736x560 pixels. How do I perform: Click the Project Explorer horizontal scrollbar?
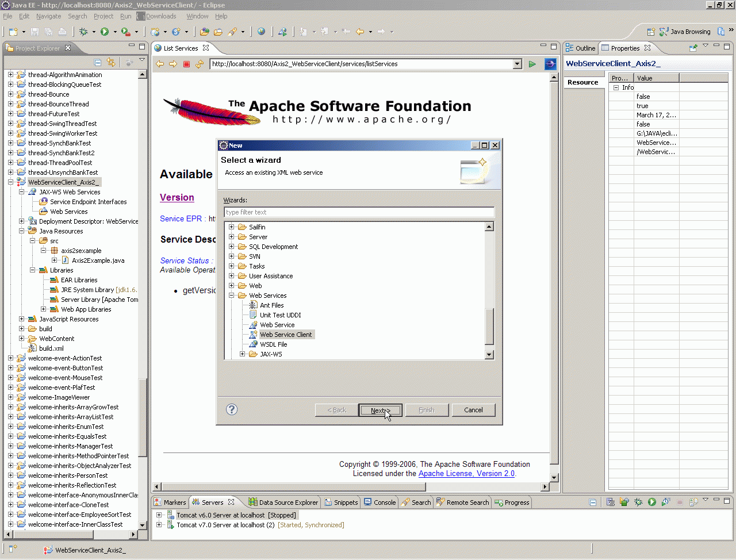tap(71, 534)
